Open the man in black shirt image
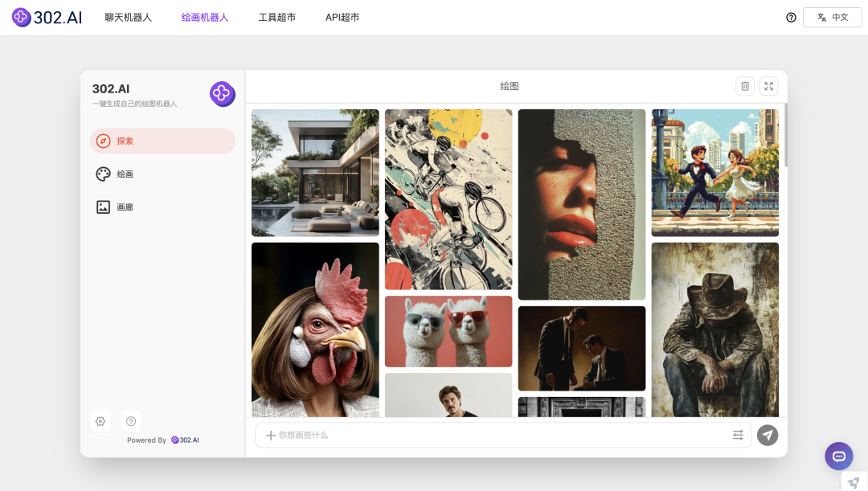868x491 pixels. pyautogui.click(x=448, y=395)
